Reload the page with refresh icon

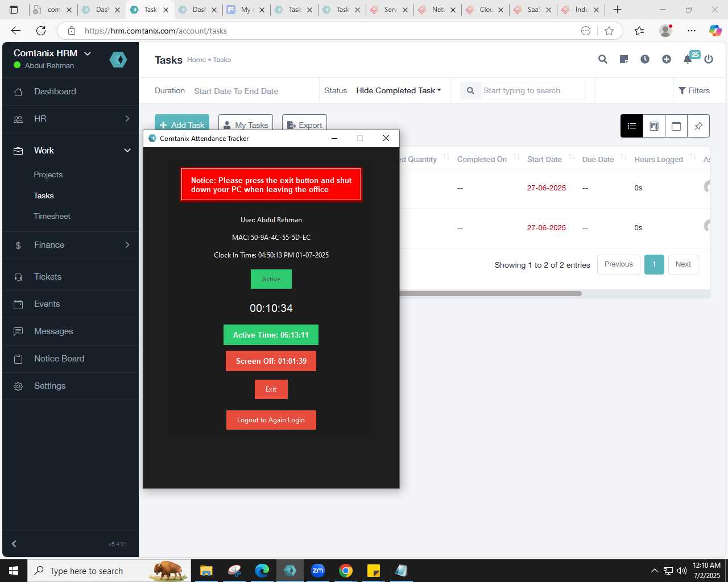41,31
